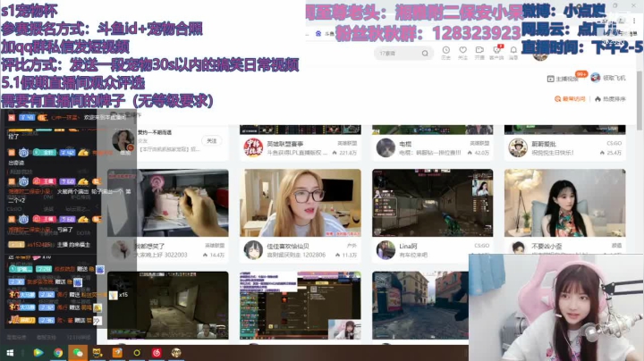Click the 英雄联盟赛事 channel avatar
The height and width of the screenshot is (361, 644).
coord(253,147)
